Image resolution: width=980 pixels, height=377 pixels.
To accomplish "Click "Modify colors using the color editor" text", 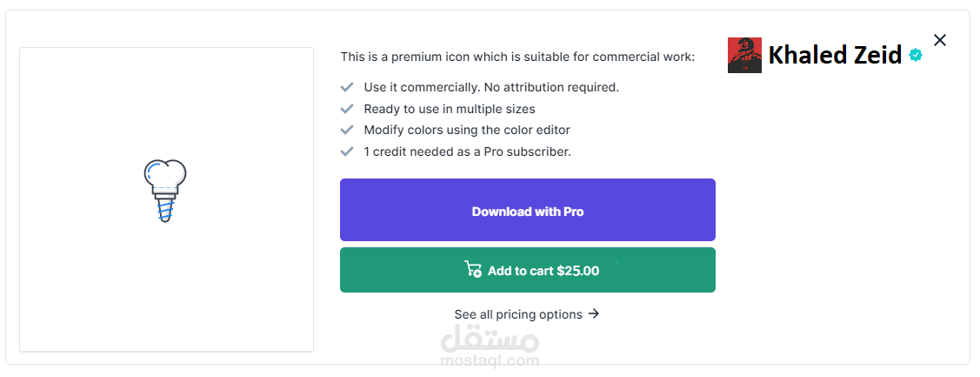I will coord(467,130).
